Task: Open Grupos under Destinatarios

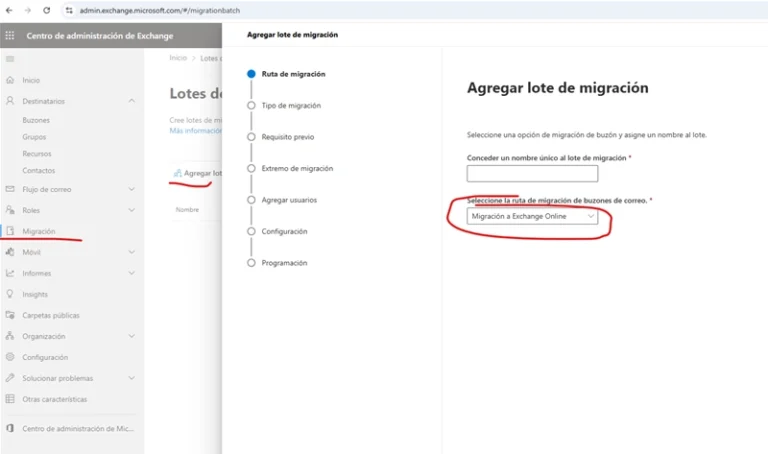Action: pyautogui.click(x=34, y=137)
